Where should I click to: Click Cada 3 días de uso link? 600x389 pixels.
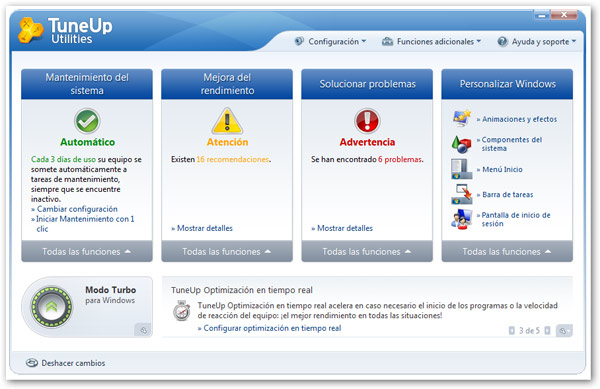[x=63, y=159]
